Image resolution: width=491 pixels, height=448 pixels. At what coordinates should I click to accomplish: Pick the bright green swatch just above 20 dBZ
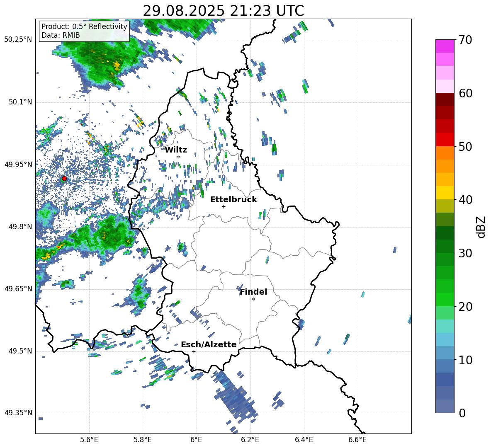[445, 299]
